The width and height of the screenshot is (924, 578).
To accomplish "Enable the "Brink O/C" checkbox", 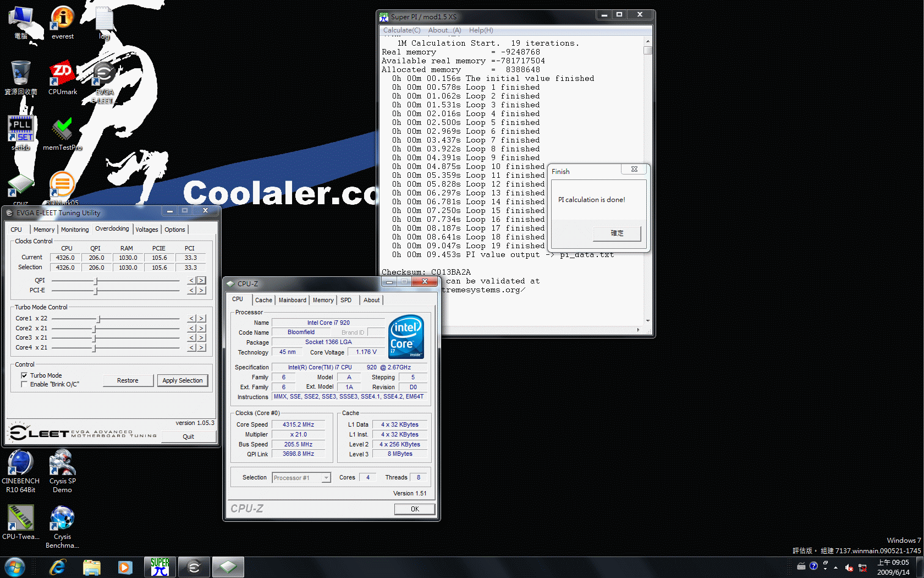I will click(x=24, y=384).
